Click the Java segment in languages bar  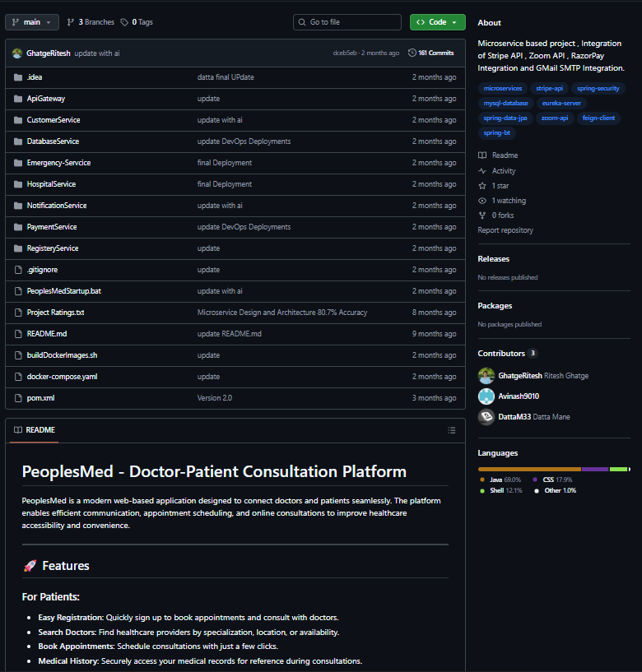click(x=528, y=469)
